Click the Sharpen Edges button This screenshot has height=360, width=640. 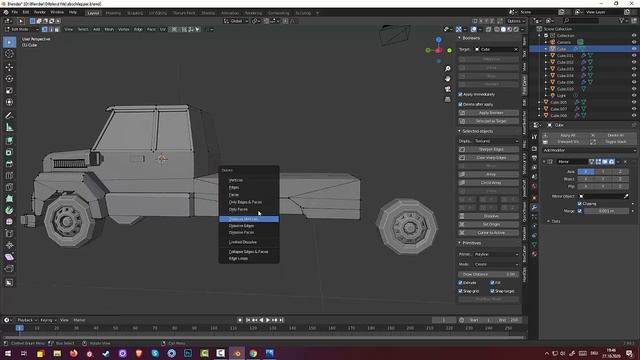point(489,149)
